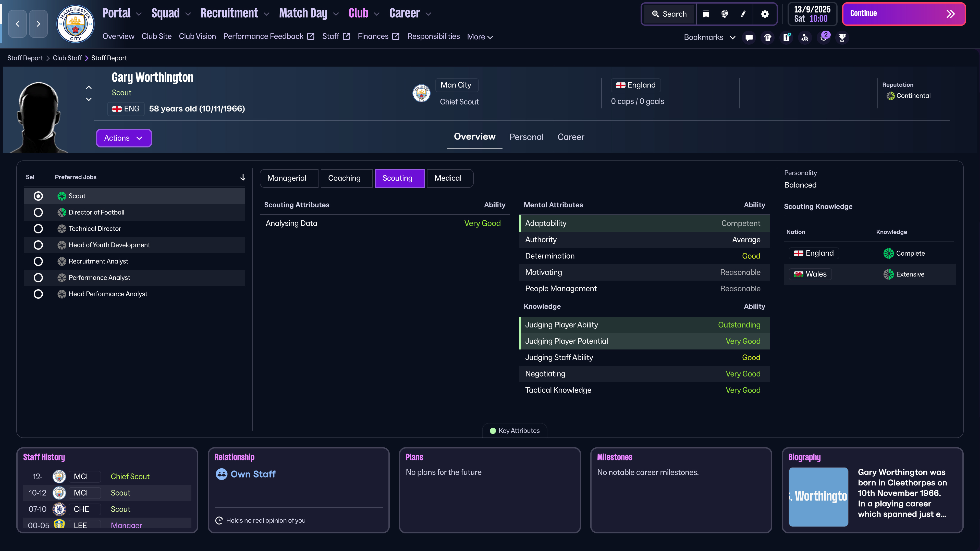Click the bookmark flag icon in the top toolbar
Screen dimensions: 980x551
[706, 14]
